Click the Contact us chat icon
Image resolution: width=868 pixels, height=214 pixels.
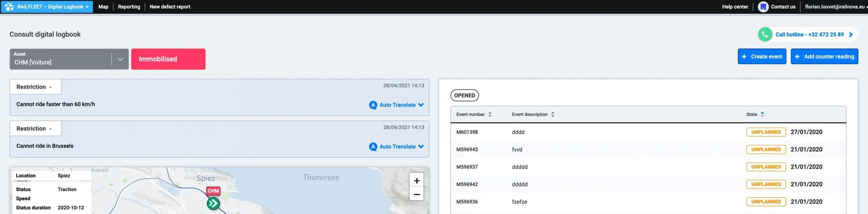[x=763, y=7]
